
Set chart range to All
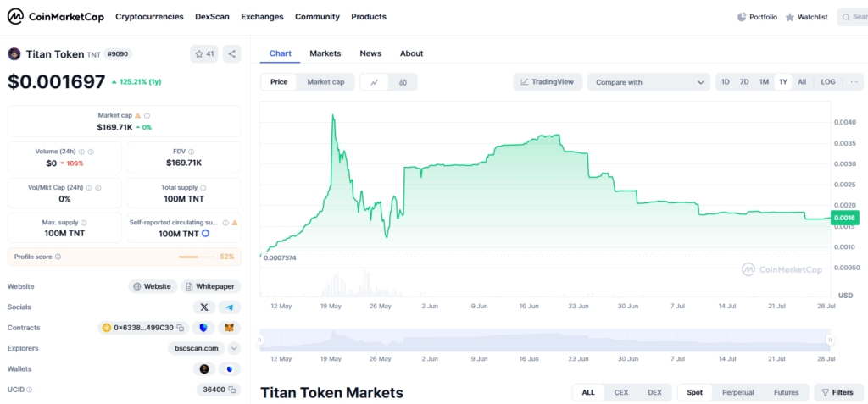coord(802,82)
